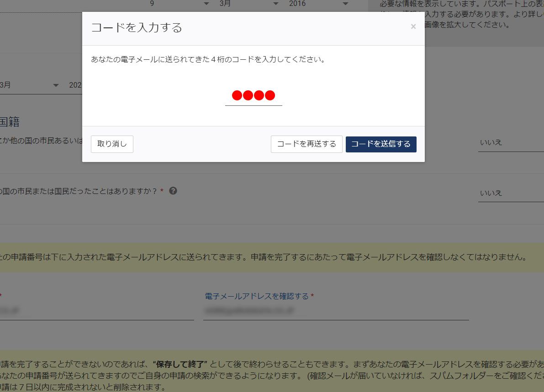Click the コードを入力する dialog title

[x=137, y=28]
